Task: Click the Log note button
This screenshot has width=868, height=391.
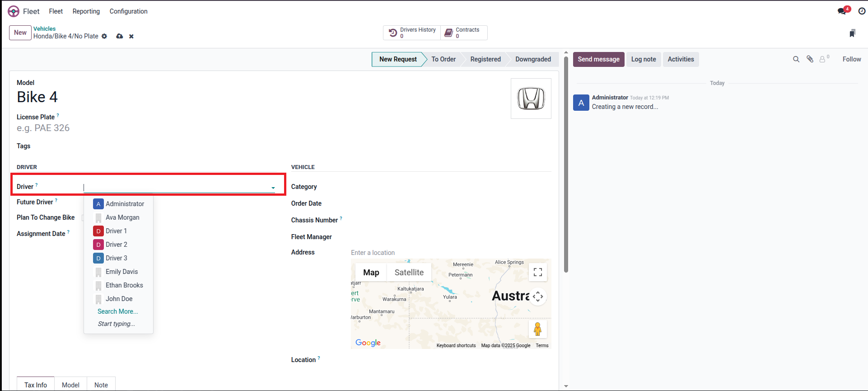Action: pyautogui.click(x=644, y=59)
